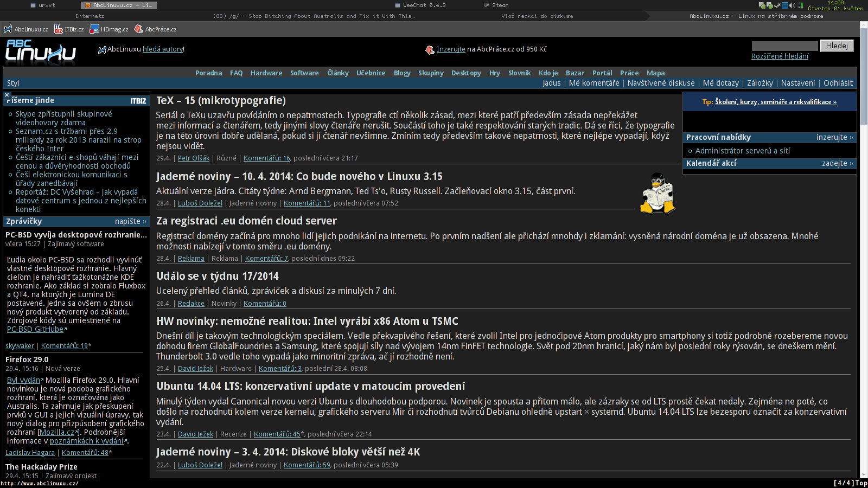
Task: Open the Učebnice menu item
Action: coord(371,73)
